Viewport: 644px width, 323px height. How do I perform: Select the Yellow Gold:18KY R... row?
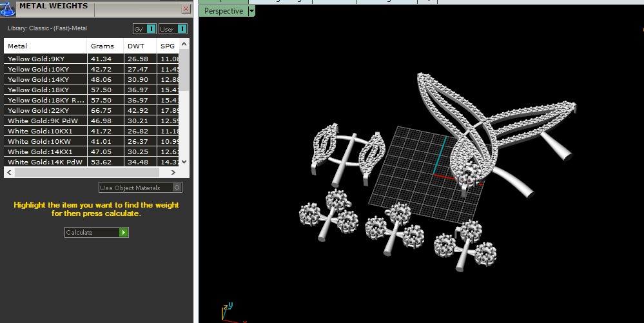[x=92, y=100]
